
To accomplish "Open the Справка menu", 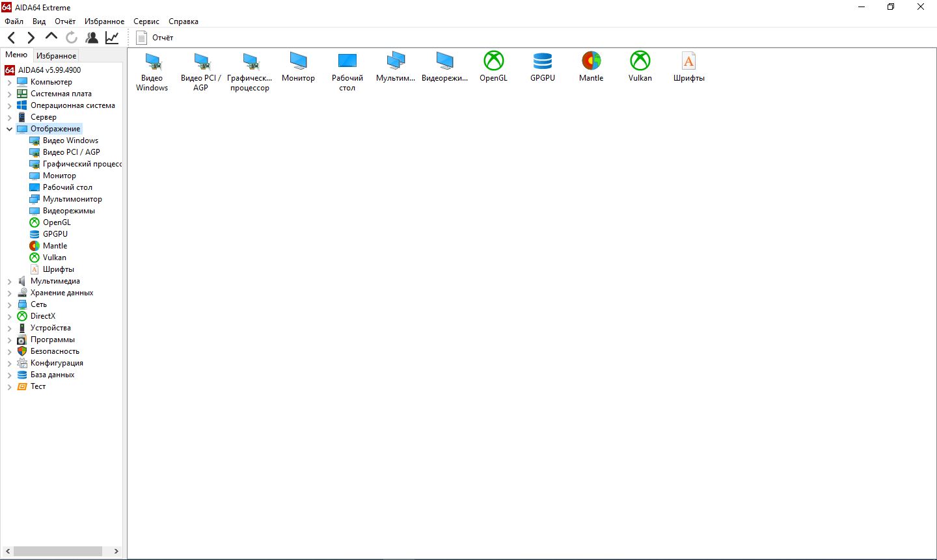I will coord(183,21).
